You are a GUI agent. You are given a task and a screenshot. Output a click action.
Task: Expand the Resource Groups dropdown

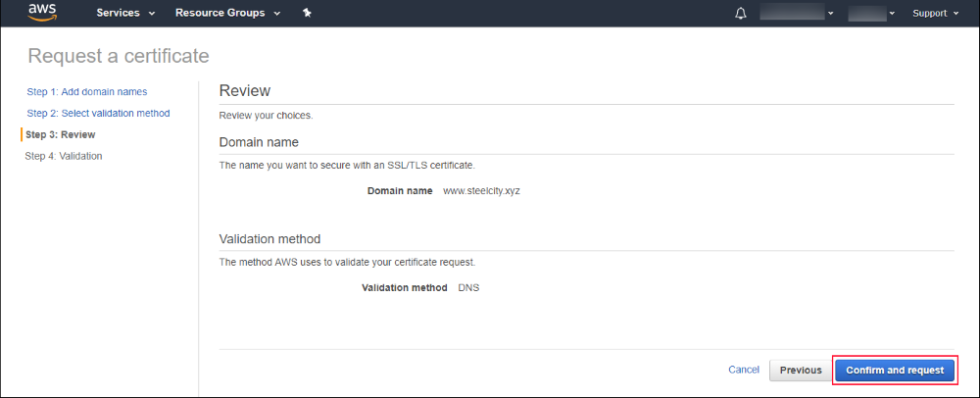point(227,14)
